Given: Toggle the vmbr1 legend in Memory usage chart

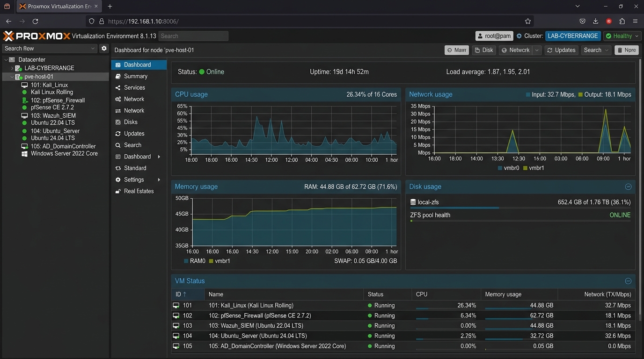Looking at the screenshot, I should click(220, 261).
